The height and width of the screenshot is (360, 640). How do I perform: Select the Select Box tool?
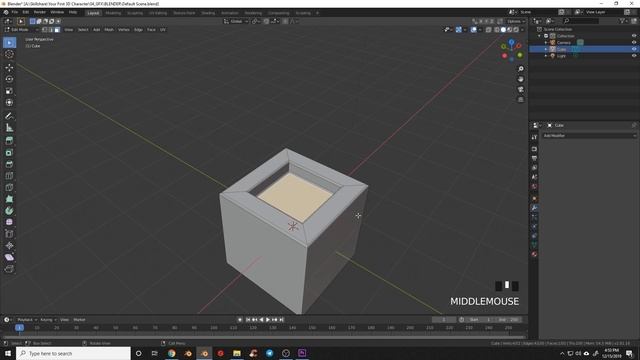tap(9, 42)
